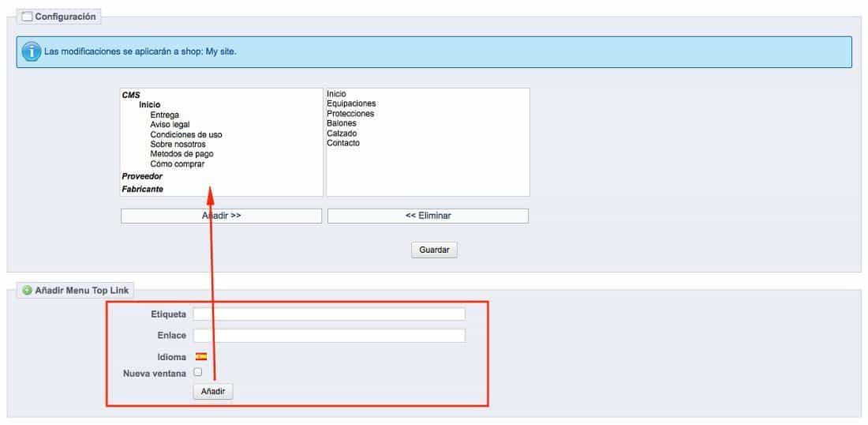Select Metodos de pago item
Screen dimensions: 868x425
point(181,154)
